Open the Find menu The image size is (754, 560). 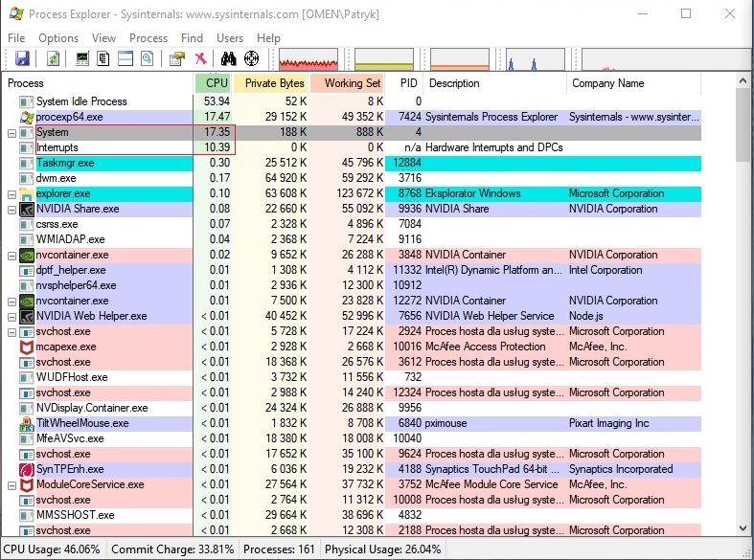(x=192, y=38)
